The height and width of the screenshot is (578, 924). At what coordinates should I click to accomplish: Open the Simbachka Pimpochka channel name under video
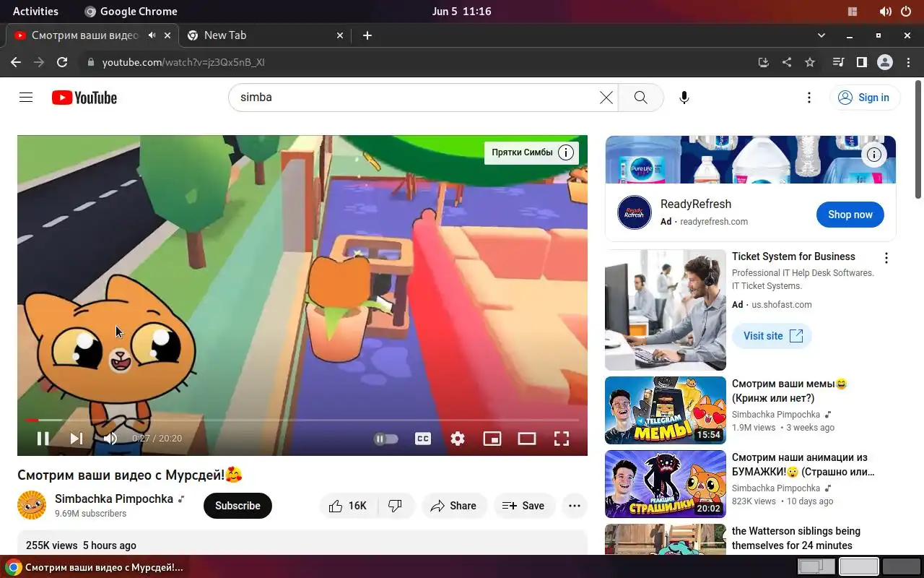114,499
